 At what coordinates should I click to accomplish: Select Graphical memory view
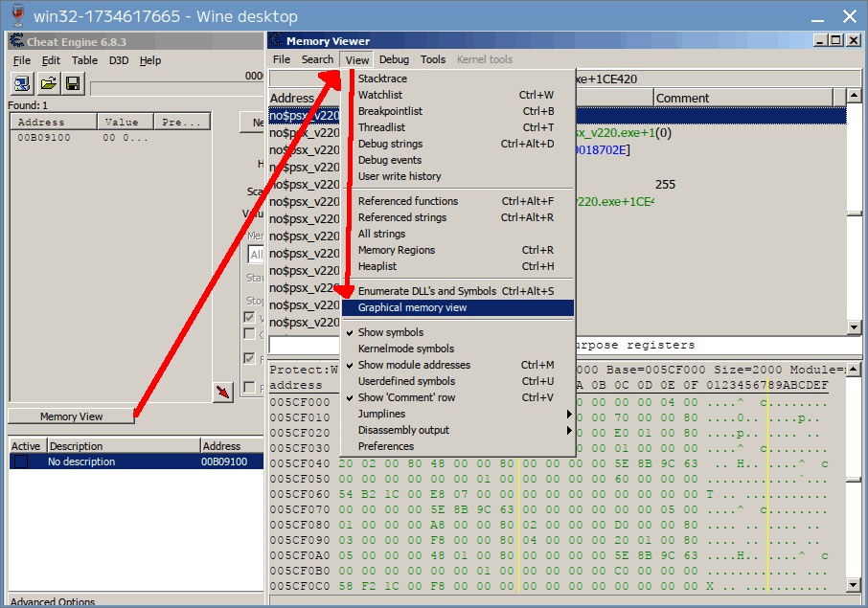coord(457,307)
